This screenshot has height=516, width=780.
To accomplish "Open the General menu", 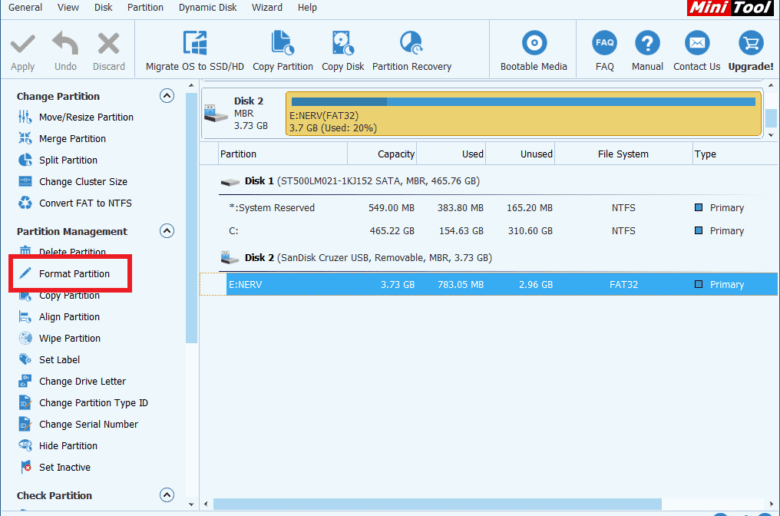I will (x=25, y=7).
